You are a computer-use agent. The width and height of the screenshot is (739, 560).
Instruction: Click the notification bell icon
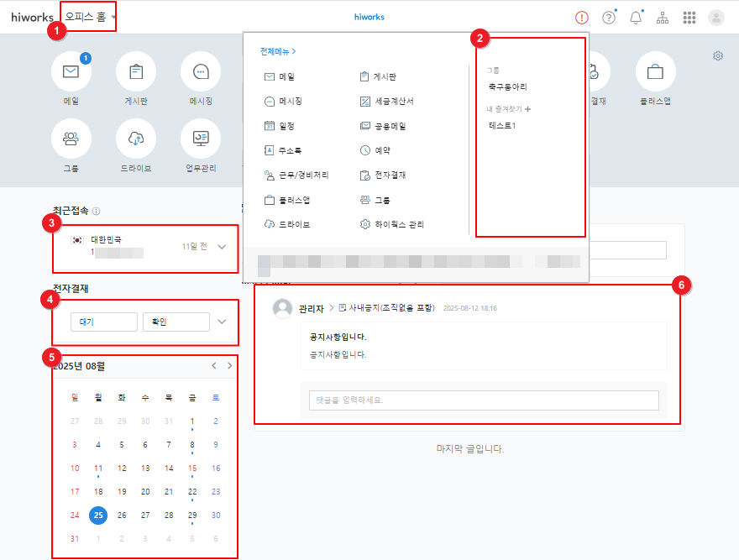tap(636, 18)
